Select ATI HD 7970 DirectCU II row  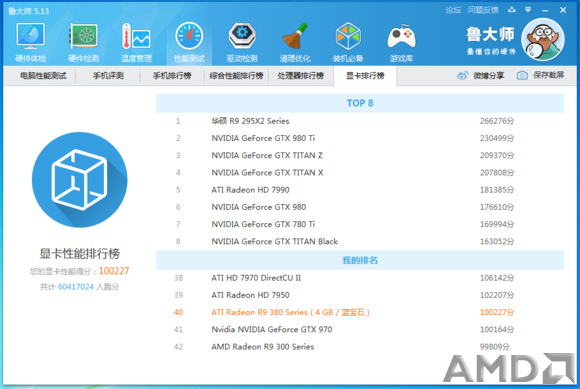coord(360,278)
